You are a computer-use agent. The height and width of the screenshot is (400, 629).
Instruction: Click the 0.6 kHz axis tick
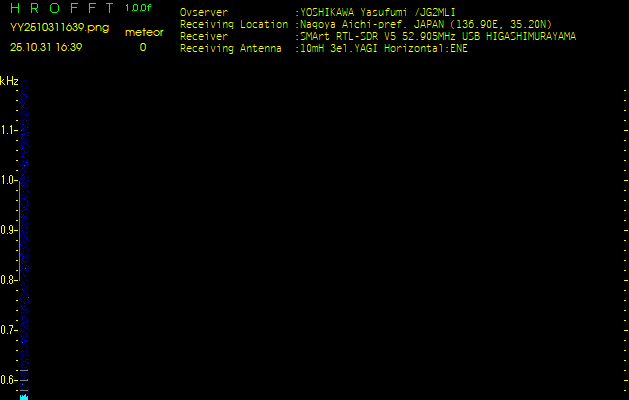point(9,380)
